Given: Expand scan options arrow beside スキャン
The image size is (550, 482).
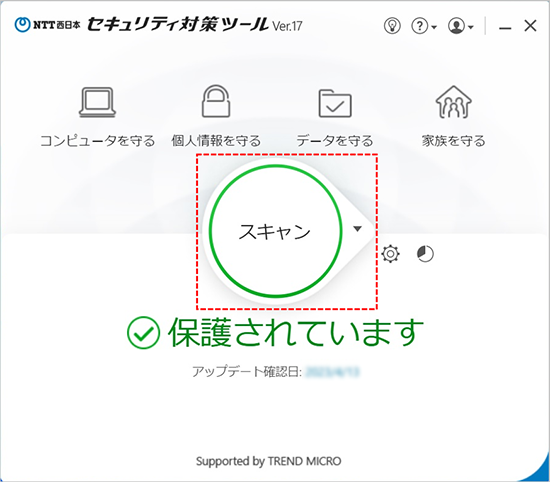Looking at the screenshot, I should [x=357, y=229].
